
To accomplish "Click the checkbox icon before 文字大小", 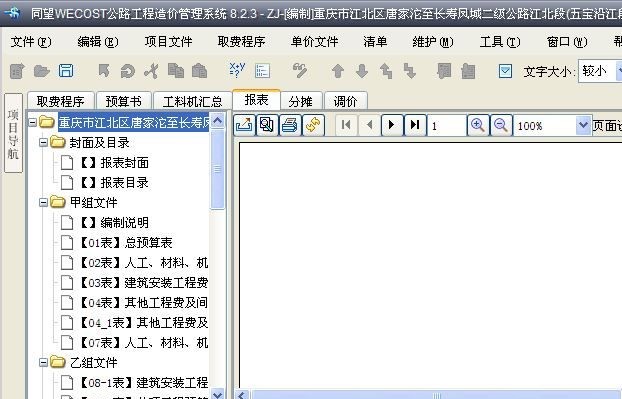I will click(x=505, y=71).
